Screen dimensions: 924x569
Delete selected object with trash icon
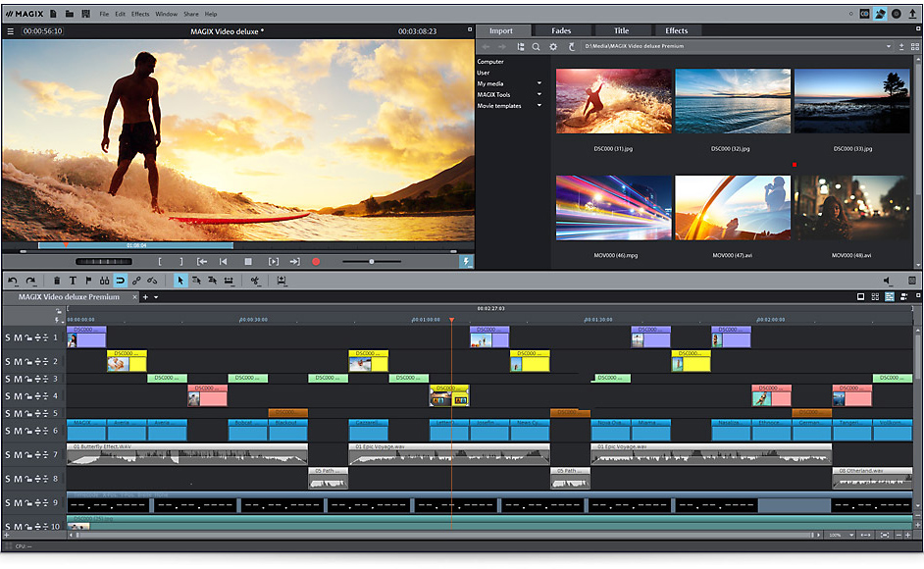(x=57, y=281)
